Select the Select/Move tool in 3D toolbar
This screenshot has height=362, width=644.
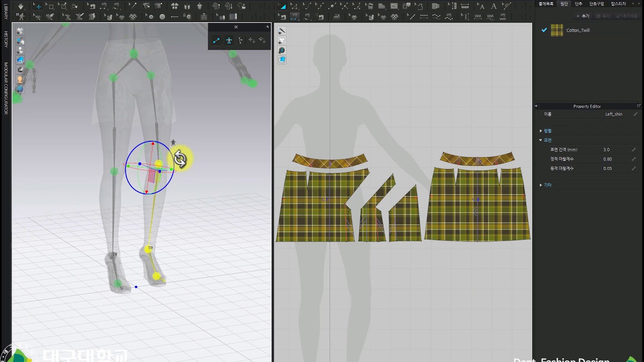click(x=38, y=7)
